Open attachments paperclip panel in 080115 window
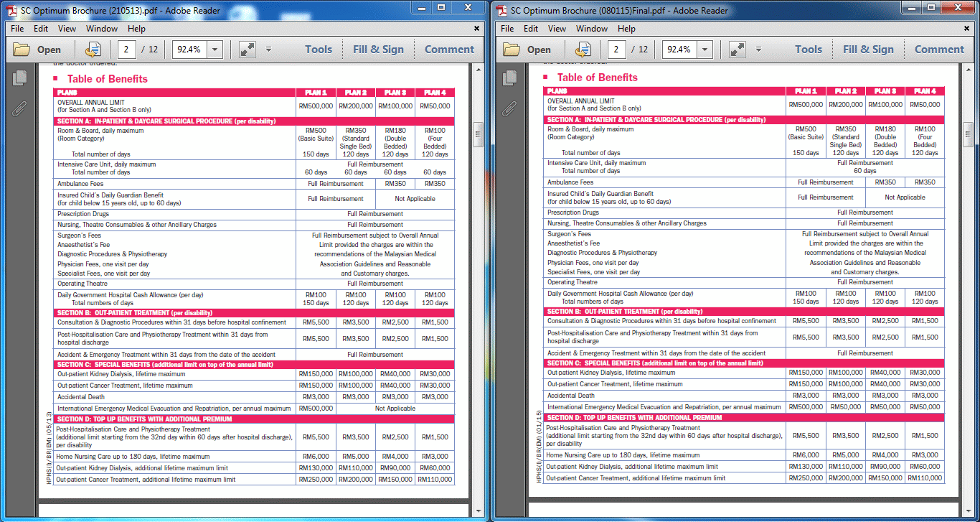 click(509, 109)
